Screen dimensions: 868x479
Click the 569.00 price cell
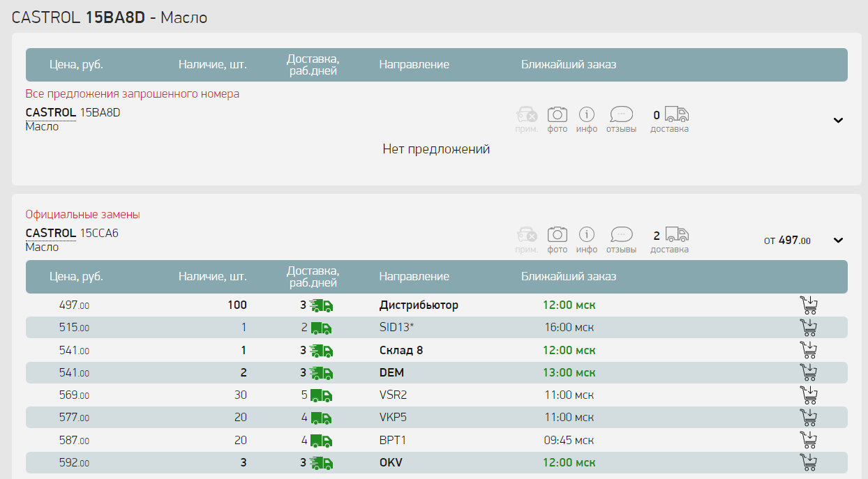pos(74,395)
